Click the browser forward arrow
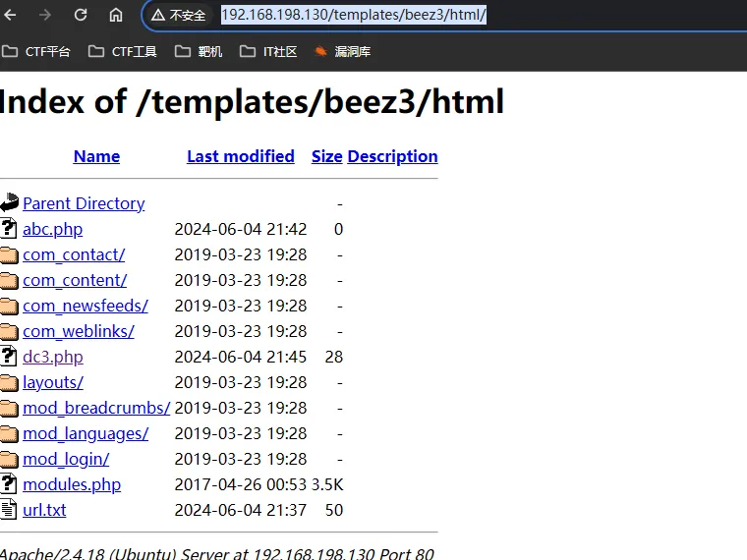This screenshot has width=747, height=560. [x=45, y=15]
